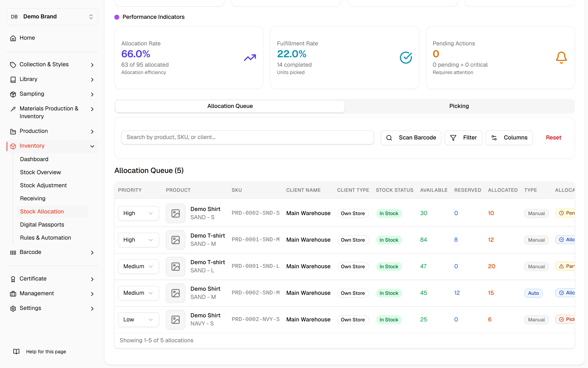Click the Management briefcase icon
The width and height of the screenshot is (588, 368).
[13, 294]
